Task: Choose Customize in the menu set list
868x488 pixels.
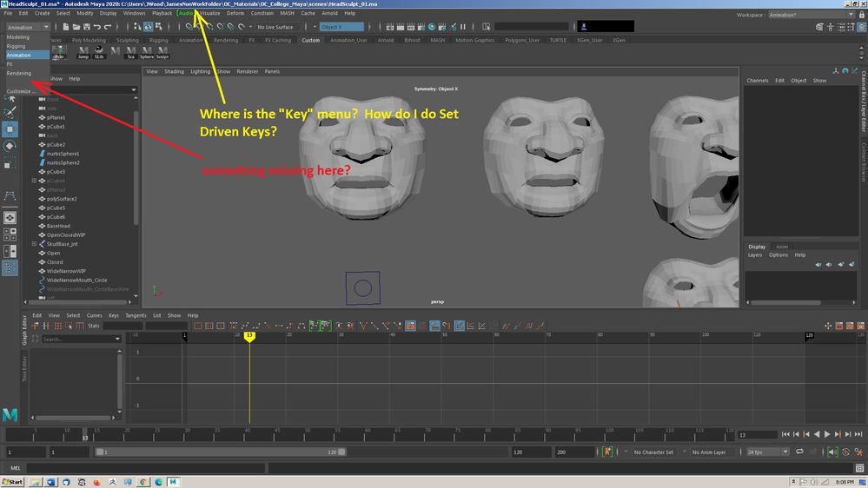Action: 19,91
